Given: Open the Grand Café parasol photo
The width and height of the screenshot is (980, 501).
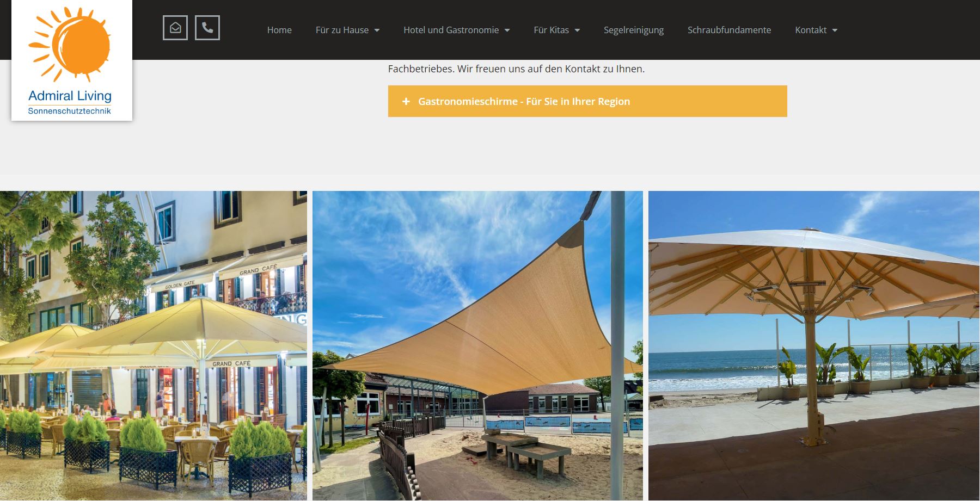Looking at the screenshot, I should click(154, 345).
